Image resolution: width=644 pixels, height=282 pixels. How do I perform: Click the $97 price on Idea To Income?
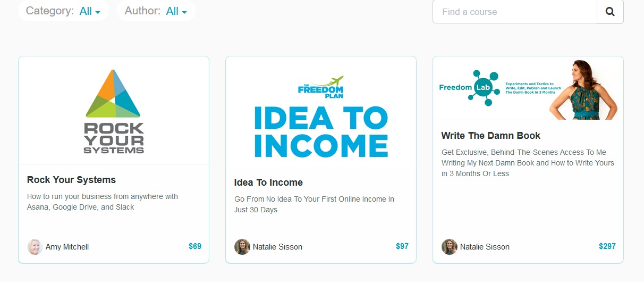(x=402, y=246)
